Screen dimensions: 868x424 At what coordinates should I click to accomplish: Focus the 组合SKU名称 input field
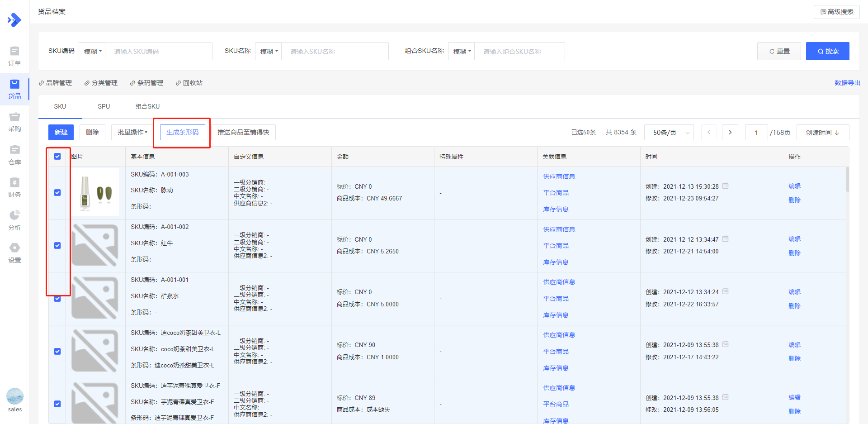[x=519, y=51]
